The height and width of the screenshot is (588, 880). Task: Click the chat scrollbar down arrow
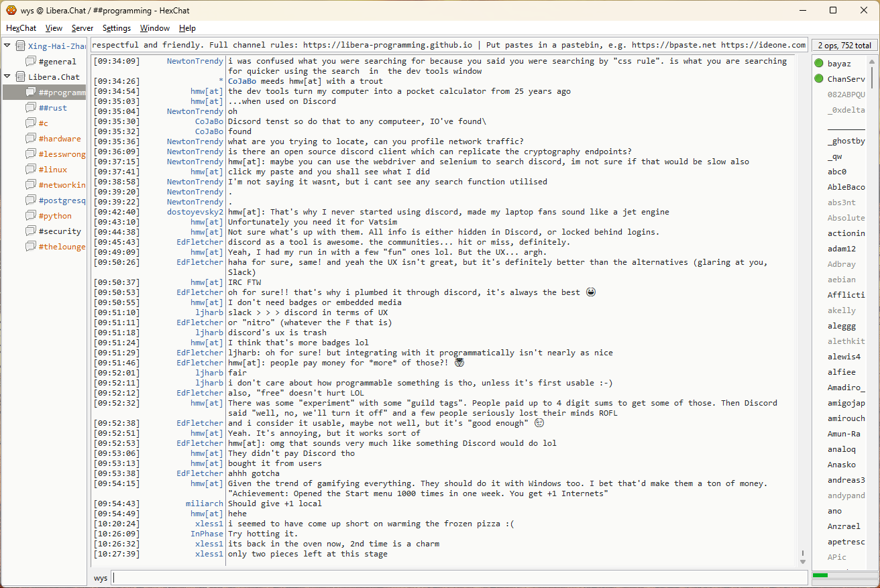(803, 561)
